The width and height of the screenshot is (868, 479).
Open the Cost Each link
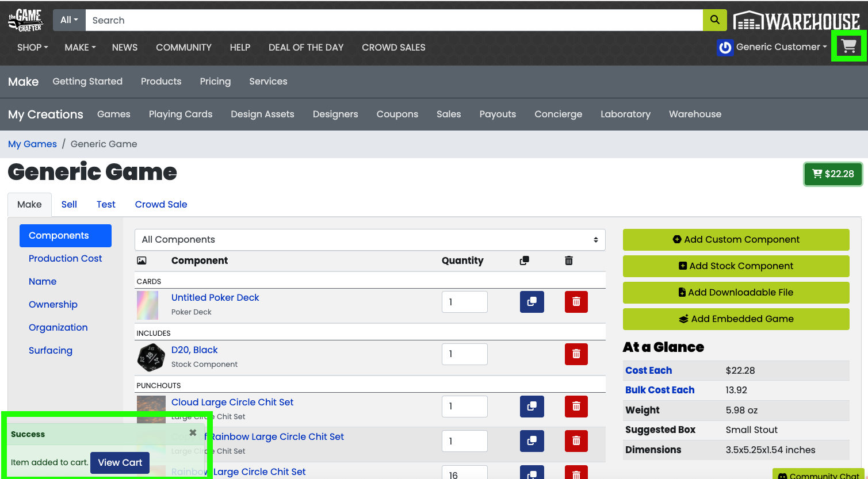click(648, 370)
